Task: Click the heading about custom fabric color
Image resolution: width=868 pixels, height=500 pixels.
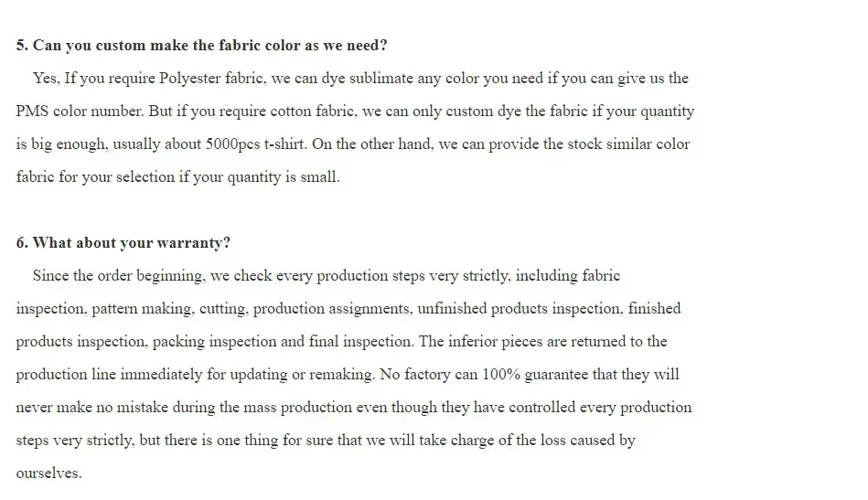Action: [201, 46]
